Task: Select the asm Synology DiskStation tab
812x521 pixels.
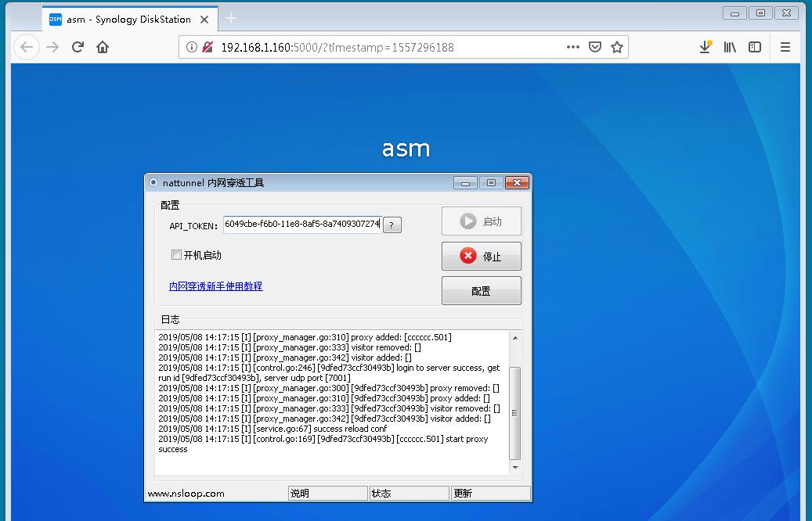Action: click(125, 19)
